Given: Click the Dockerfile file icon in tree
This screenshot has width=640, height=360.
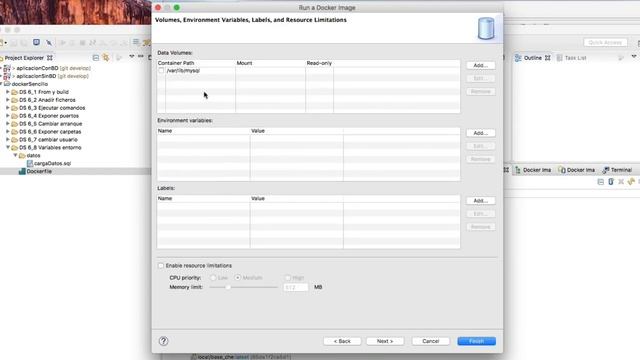Looking at the screenshot, I should point(22,171).
